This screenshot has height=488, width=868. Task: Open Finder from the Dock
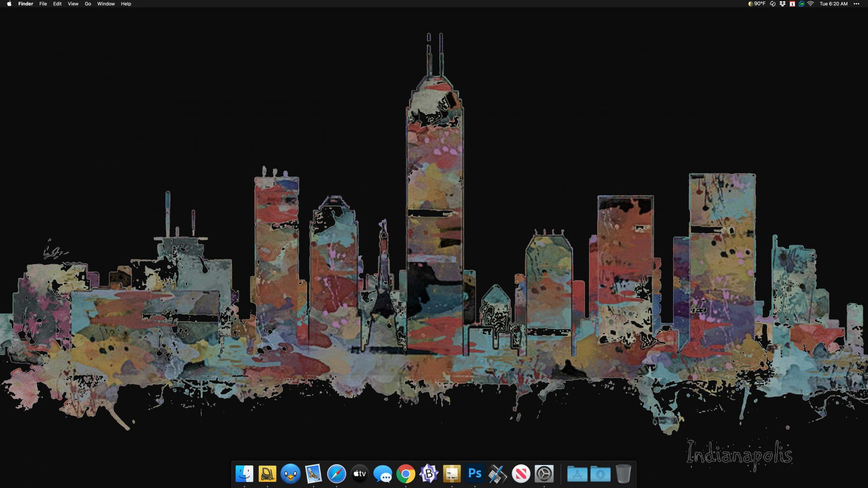pyautogui.click(x=244, y=474)
